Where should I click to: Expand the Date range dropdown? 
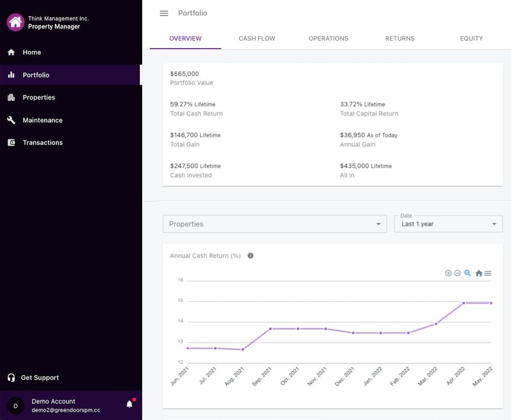tap(448, 224)
